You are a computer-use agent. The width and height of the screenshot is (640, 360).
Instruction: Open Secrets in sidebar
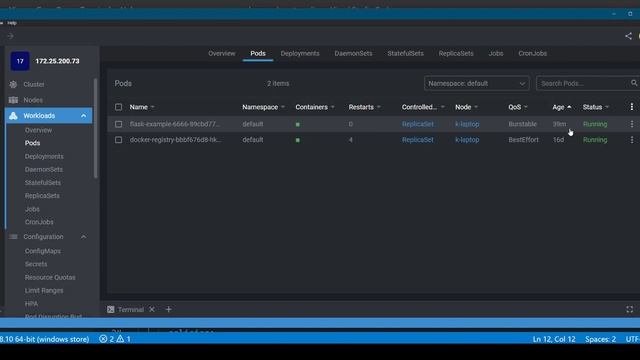point(36,264)
